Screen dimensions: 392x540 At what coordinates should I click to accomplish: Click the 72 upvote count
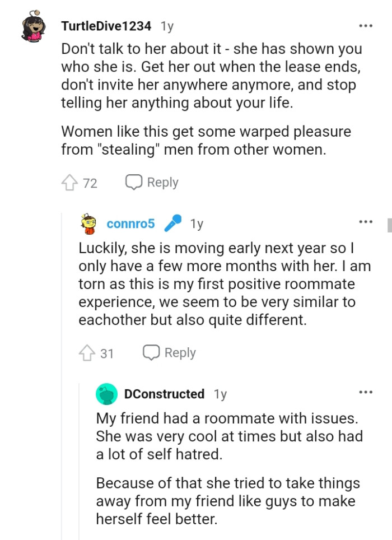click(x=90, y=183)
